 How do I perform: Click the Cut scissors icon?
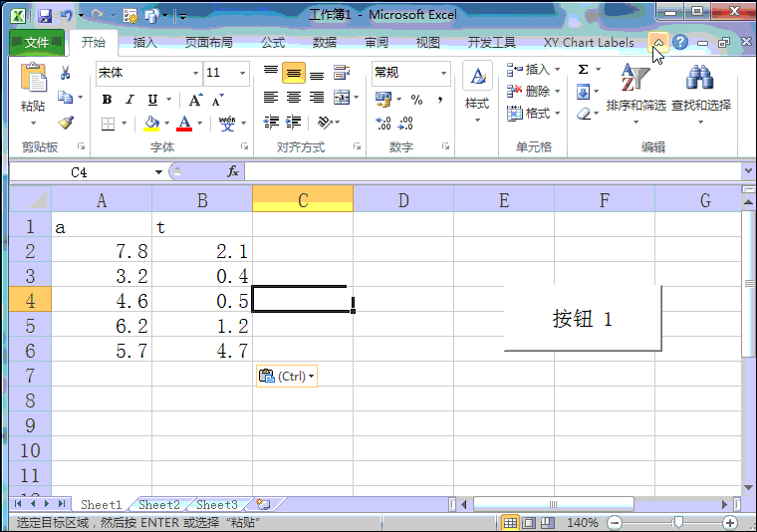tap(65, 73)
